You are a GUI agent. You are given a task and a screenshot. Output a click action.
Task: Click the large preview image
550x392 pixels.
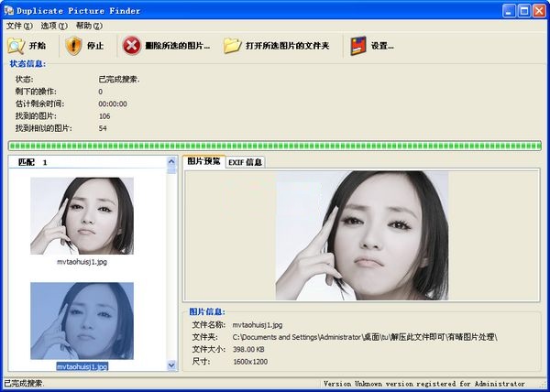[x=362, y=235]
